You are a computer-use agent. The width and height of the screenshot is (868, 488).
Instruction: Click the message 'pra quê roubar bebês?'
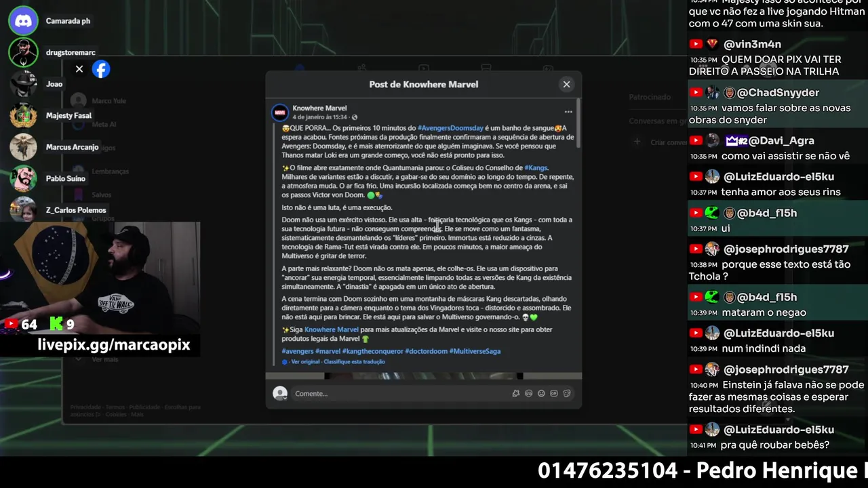[x=775, y=445]
